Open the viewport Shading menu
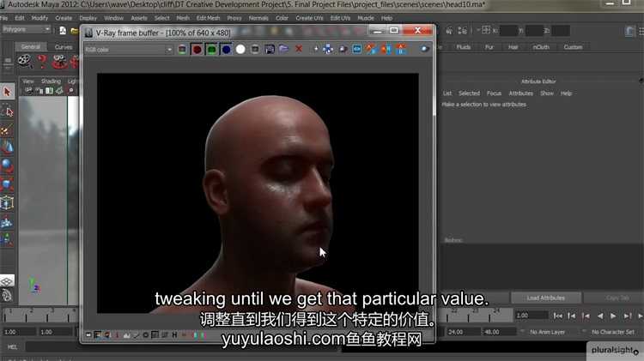Screen dimensions: 644x361 pyautogui.click(x=51, y=81)
